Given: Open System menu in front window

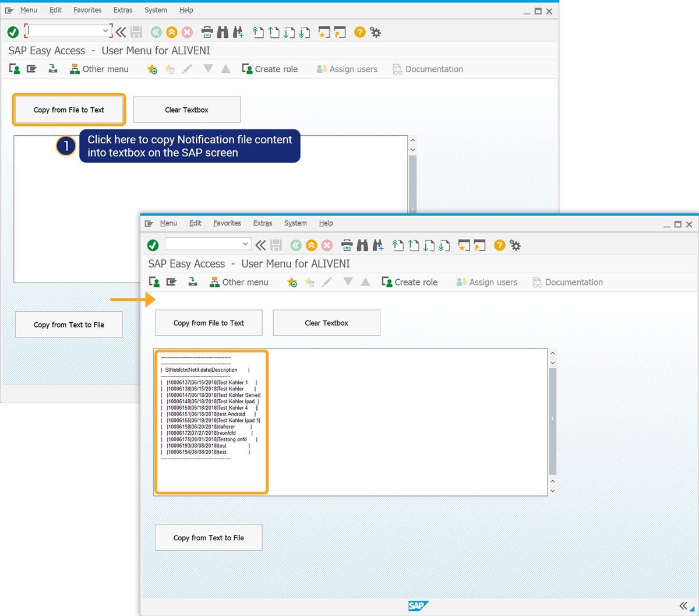Looking at the screenshot, I should coord(295,223).
